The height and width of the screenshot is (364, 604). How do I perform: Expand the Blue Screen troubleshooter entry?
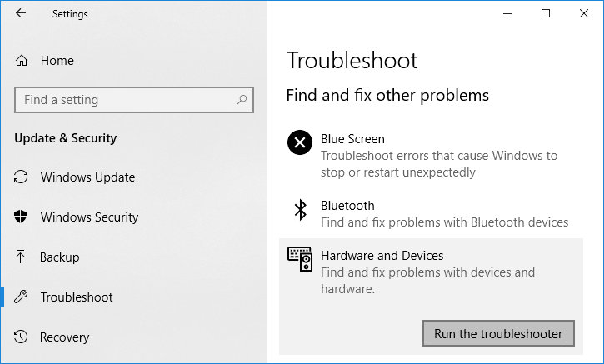point(438,155)
